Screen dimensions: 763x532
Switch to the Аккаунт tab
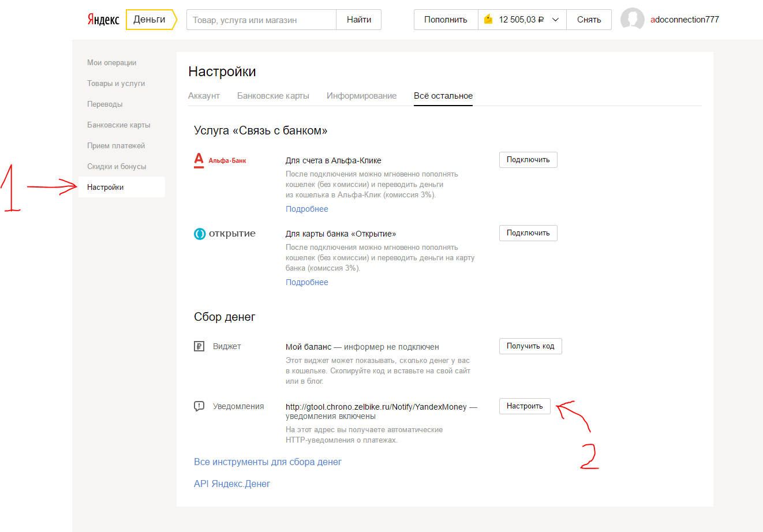pyautogui.click(x=204, y=96)
